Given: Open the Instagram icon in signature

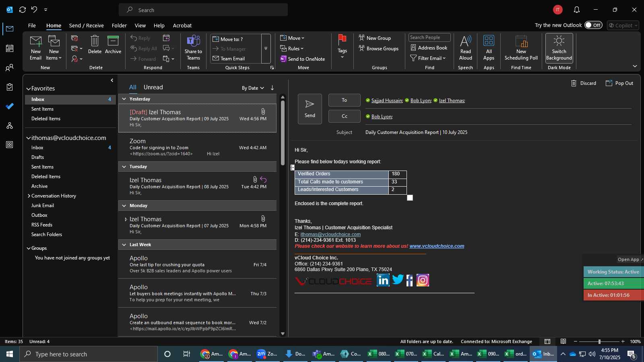Looking at the screenshot, I should point(423,280).
